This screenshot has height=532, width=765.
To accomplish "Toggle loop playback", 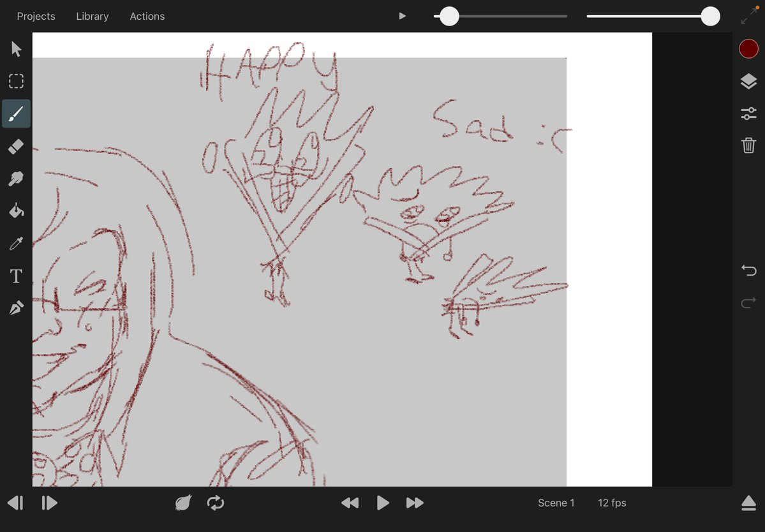I will tap(215, 503).
